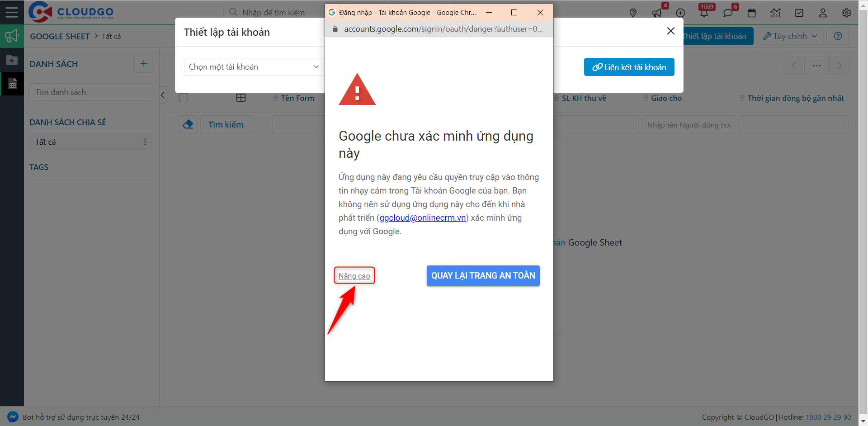Tick the select-all rows checkbox
Screen dimensions: 868x426
(184, 98)
